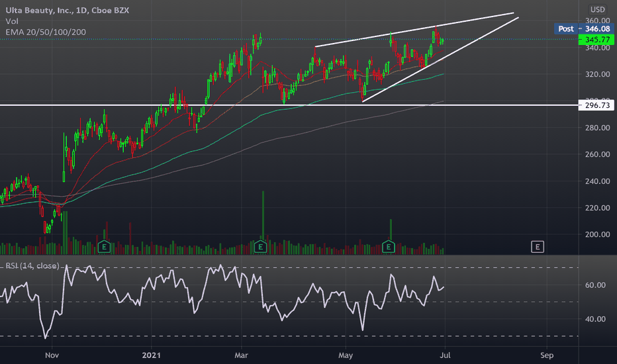
Task: Click the Nov label on time axis
Action: pos(52,355)
